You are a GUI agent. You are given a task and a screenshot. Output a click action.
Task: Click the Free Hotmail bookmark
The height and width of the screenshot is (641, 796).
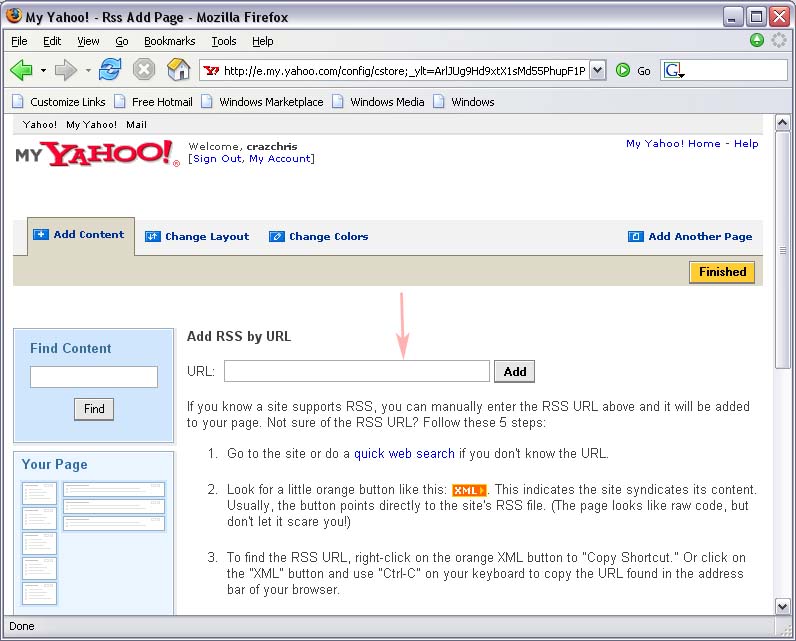click(x=162, y=102)
